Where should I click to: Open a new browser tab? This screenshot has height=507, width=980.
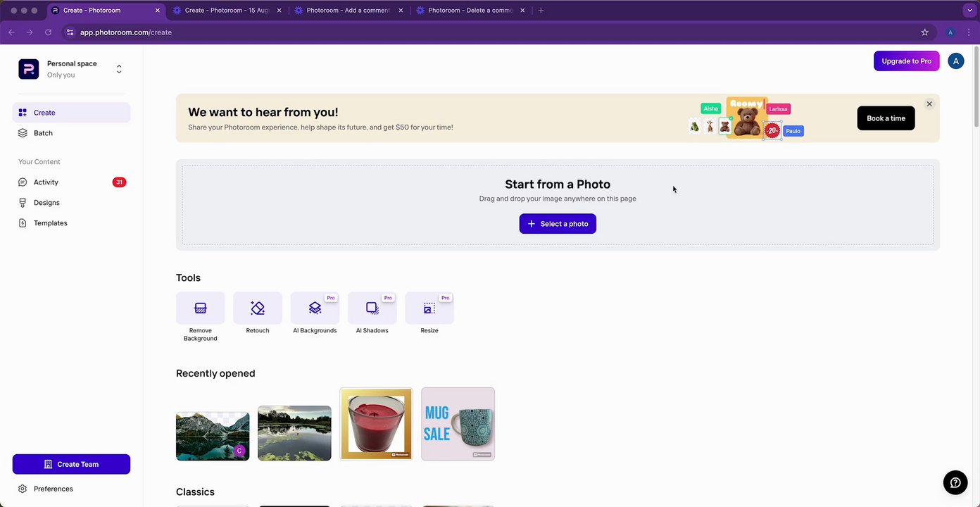pos(541,11)
